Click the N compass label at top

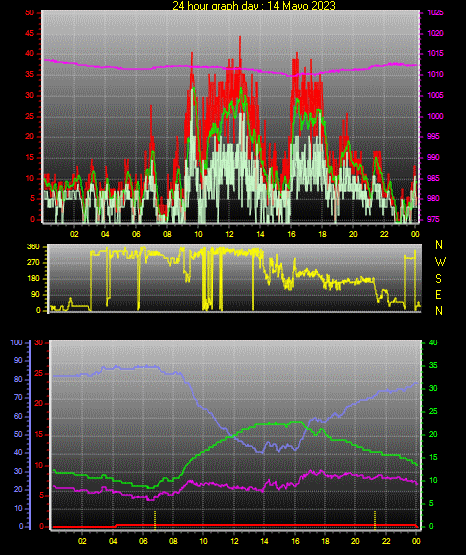[439, 245]
